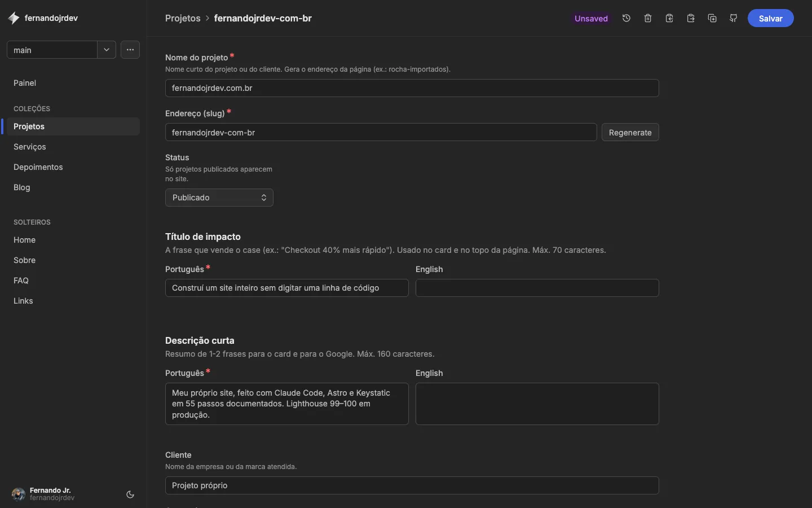Image resolution: width=812 pixels, height=508 pixels.
Task: Click the Unsaved status badge
Action: click(x=591, y=18)
